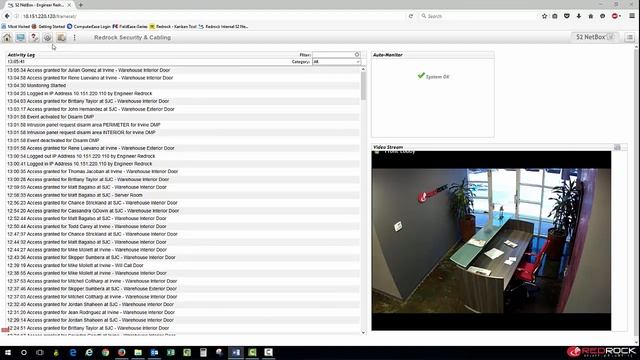
Task: Open the Windows Start button
Action: (x=8, y=352)
